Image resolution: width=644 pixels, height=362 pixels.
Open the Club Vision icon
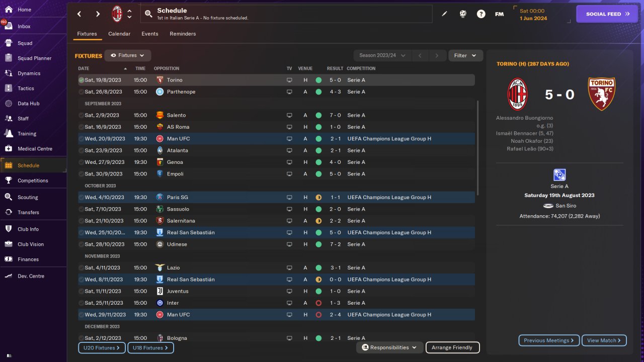click(9, 244)
